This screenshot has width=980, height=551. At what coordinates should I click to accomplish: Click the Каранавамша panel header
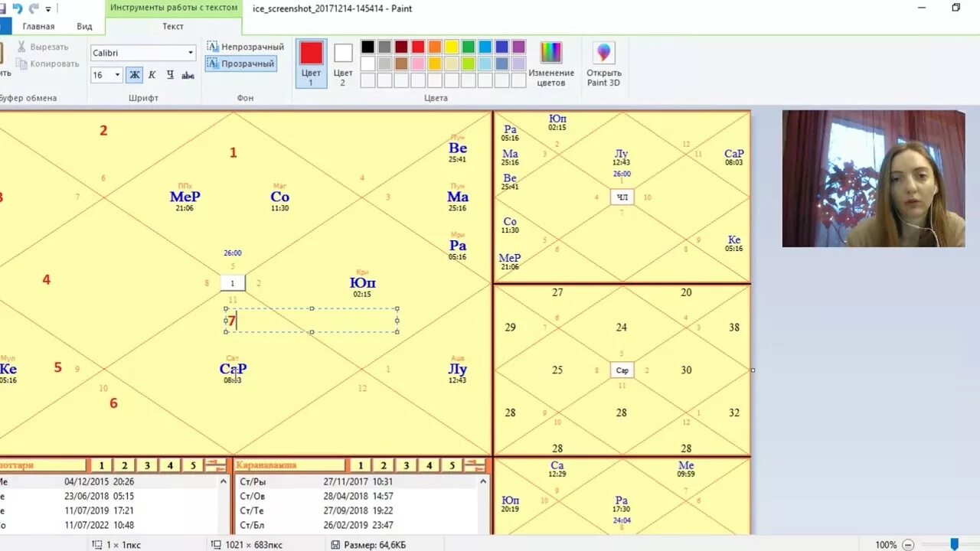pos(289,465)
